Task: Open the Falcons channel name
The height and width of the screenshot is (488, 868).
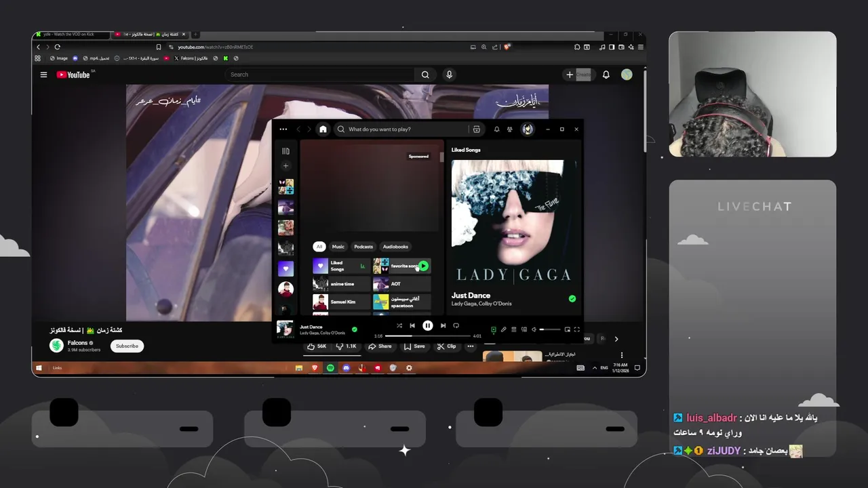Action: (x=77, y=343)
